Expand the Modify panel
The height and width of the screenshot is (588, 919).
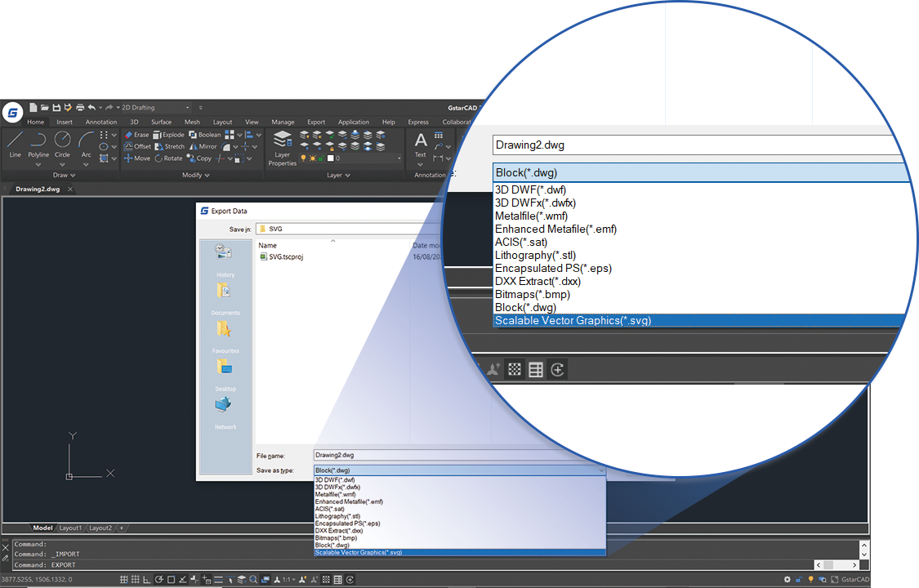[196, 175]
